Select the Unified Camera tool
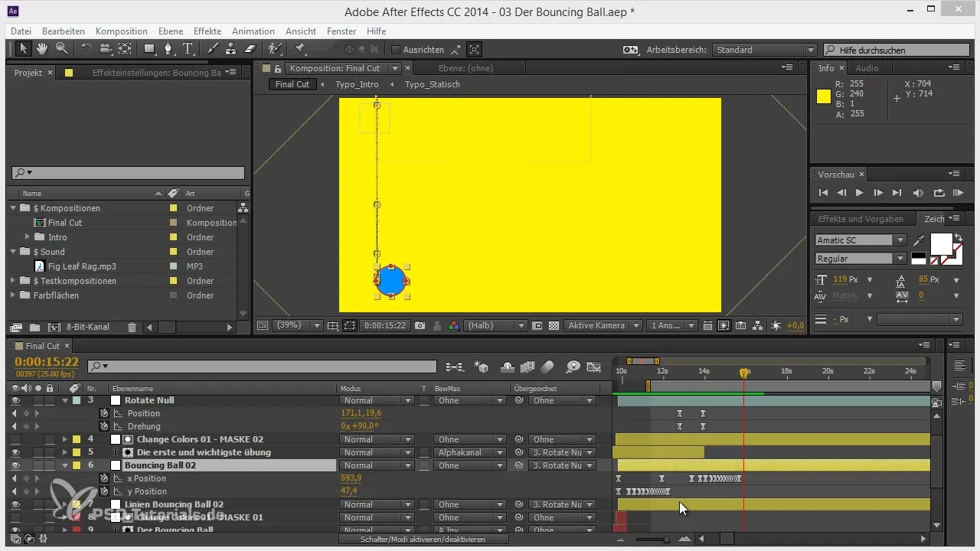 tap(106, 49)
